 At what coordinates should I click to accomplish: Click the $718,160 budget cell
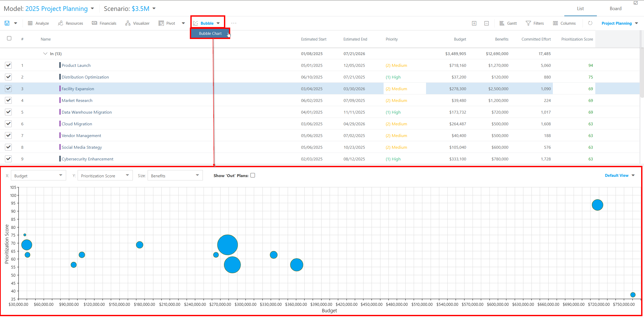click(x=458, y=65)
